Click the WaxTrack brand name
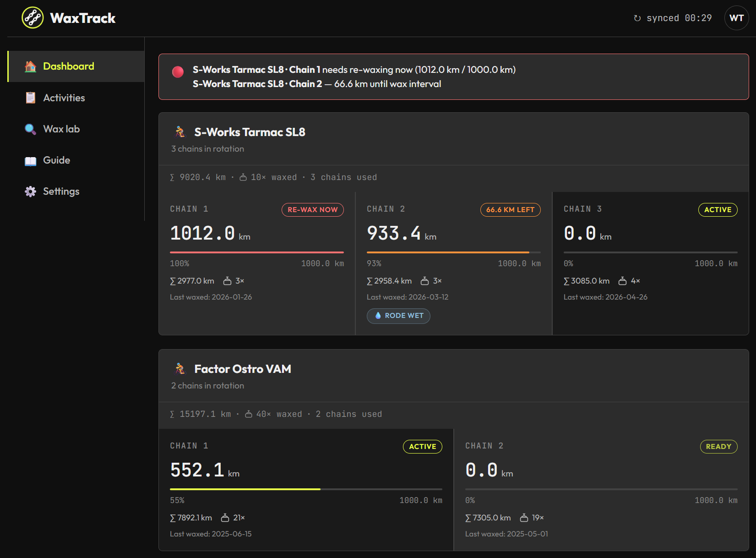Screen dimensions: 756x558 (83, 18)
